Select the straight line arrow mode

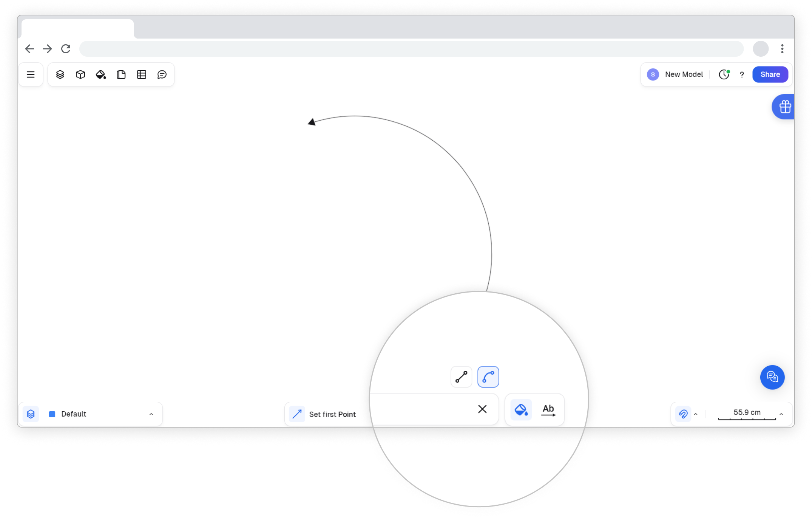coord(461,377)
